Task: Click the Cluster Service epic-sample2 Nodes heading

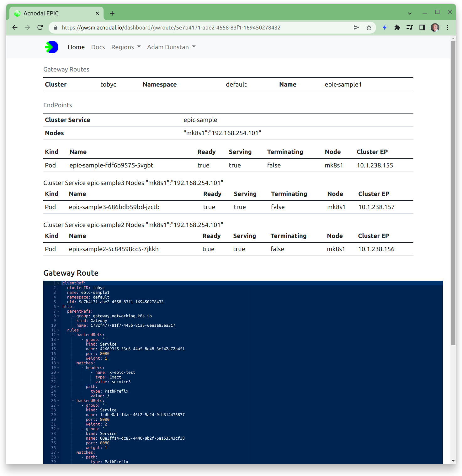Action: pos(133,225)
